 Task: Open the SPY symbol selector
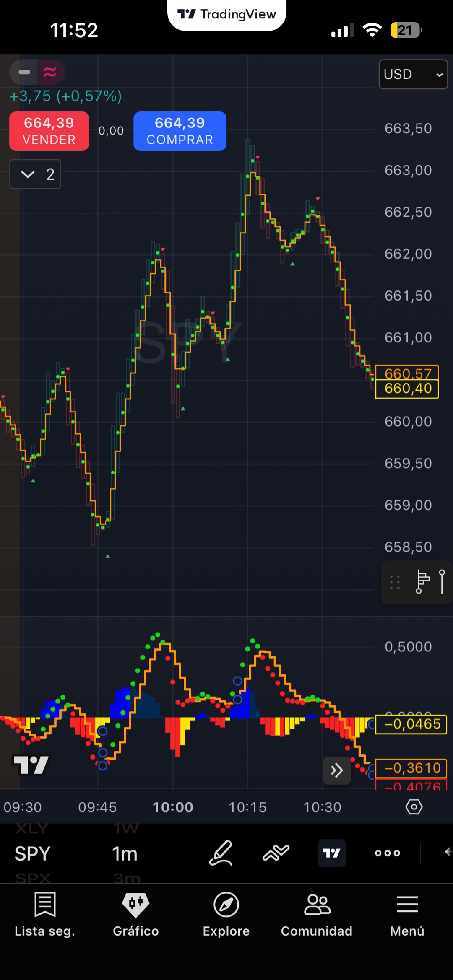[x=32, y=853]
